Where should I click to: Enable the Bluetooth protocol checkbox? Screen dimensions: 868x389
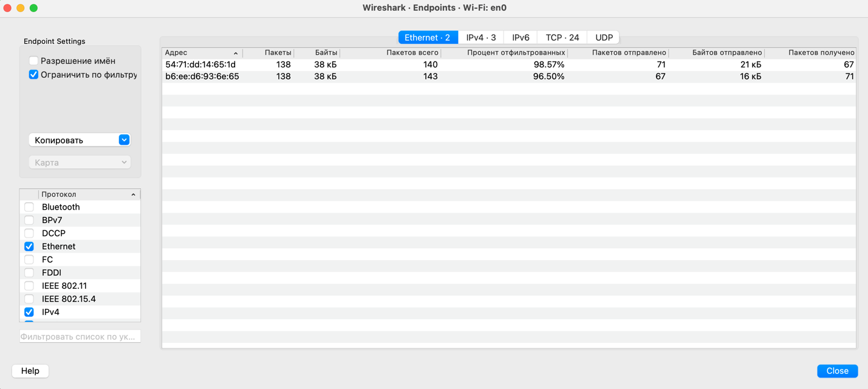coord(29,207)
